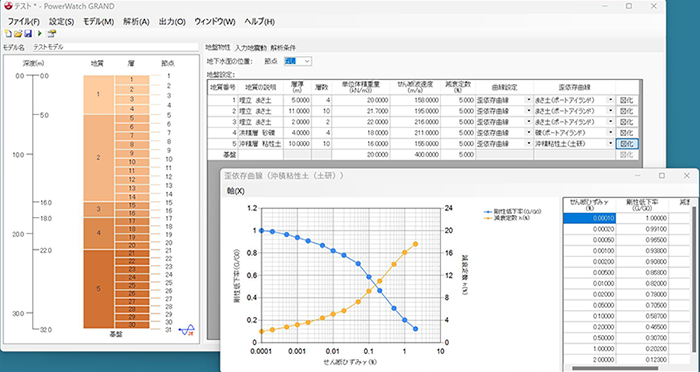Open the 礫（ポートアイランド） curve dropdown in row 4
Screen dimensions: 700x372
[610, 133]
